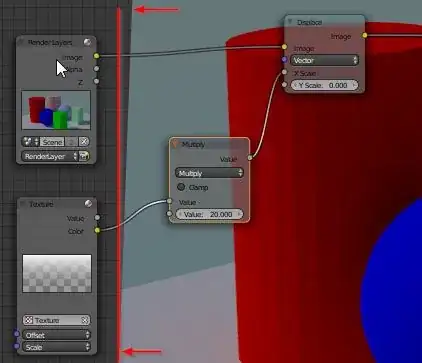Click Color output socket of Texture node

pos(97,230)
